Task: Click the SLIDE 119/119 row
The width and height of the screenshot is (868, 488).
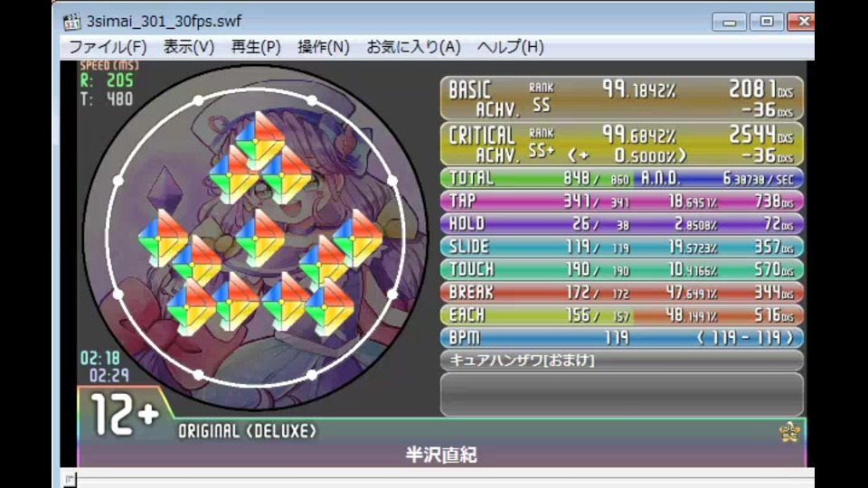Action: 622,246
